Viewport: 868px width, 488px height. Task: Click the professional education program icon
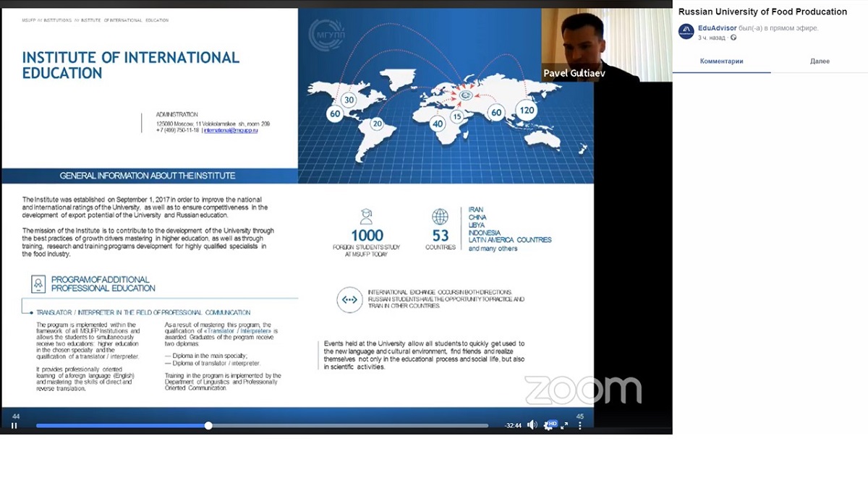click(x=38, y=284)
